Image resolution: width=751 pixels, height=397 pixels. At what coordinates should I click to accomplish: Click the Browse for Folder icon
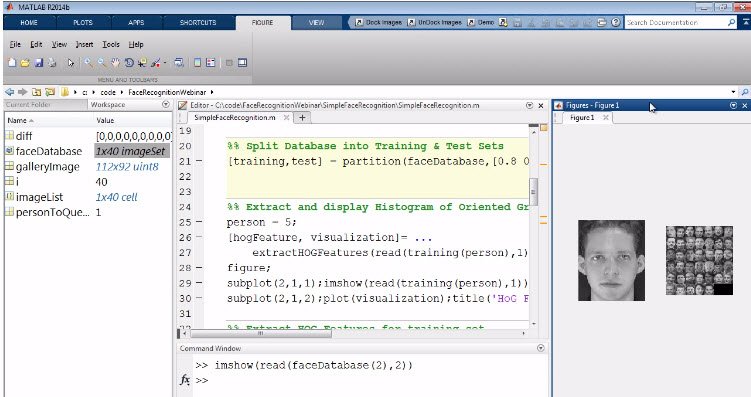coord(50,92)
